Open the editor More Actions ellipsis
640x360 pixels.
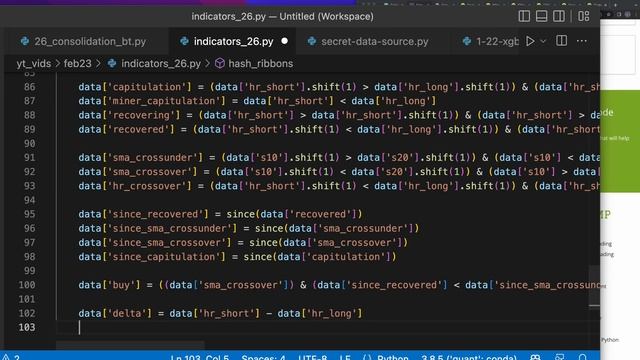click(x=582, y=41)
